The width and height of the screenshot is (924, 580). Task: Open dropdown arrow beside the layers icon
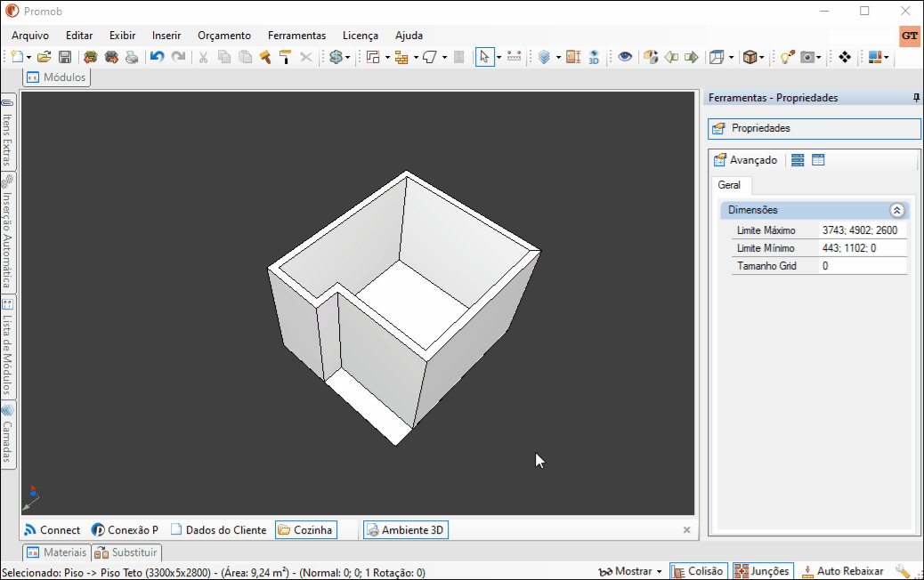(557, 58)
